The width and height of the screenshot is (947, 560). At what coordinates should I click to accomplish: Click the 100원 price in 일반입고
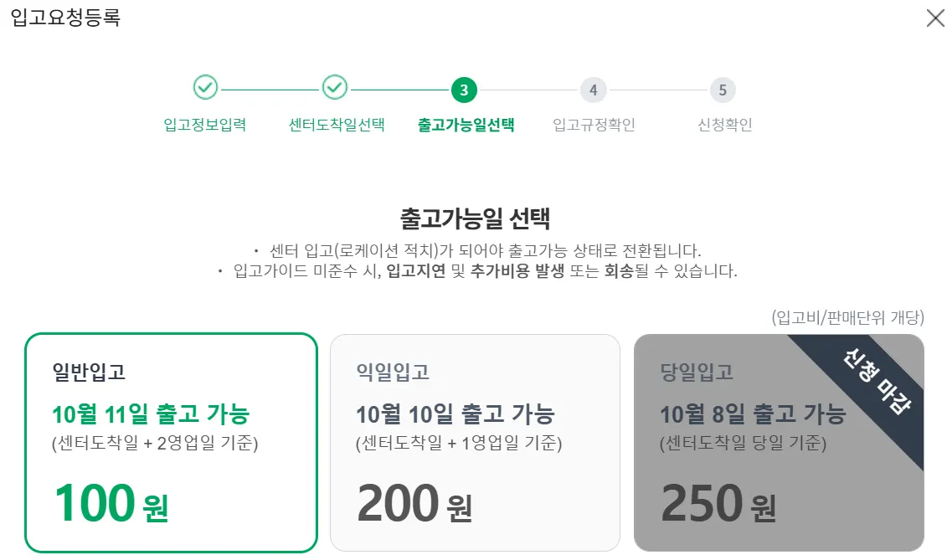point(111,503)
